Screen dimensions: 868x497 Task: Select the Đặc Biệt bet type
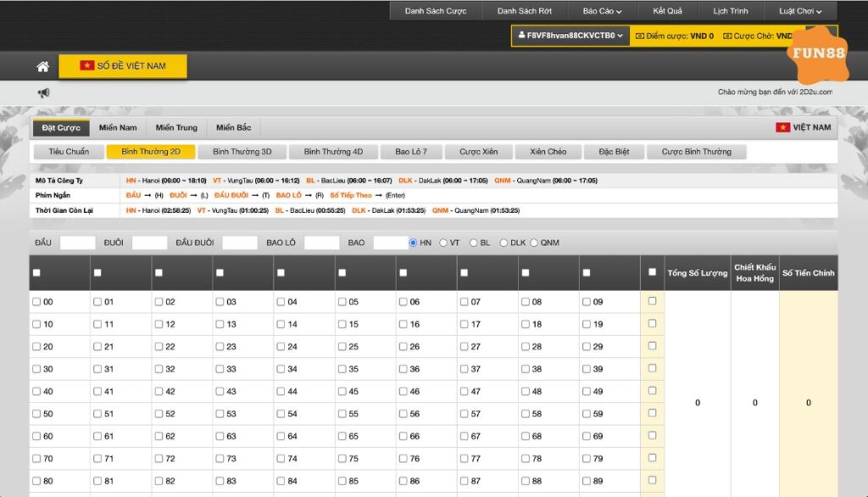[614, 152]
